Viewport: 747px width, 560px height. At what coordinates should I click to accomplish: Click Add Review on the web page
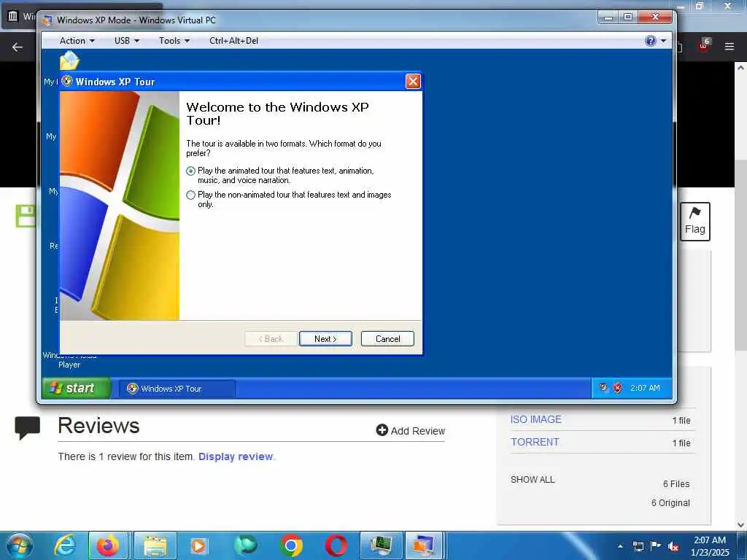click(x=410, y=430)
